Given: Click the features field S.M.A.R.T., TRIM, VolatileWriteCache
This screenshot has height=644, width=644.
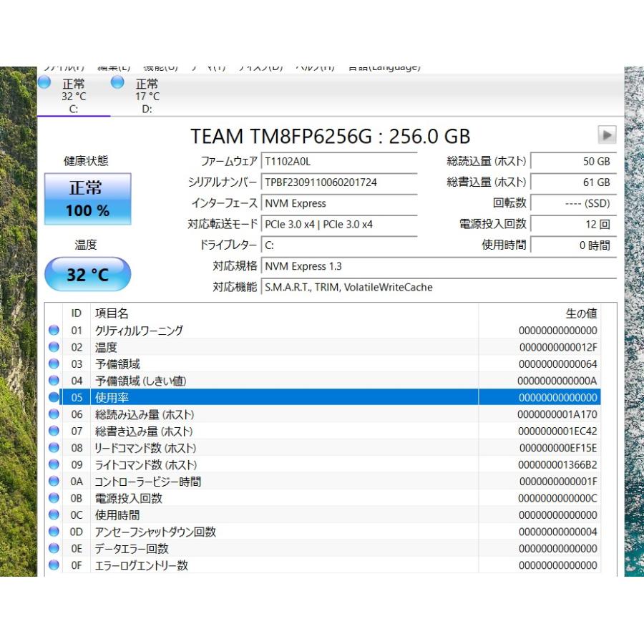Looking at the screenshot, I should coord(439,287).
